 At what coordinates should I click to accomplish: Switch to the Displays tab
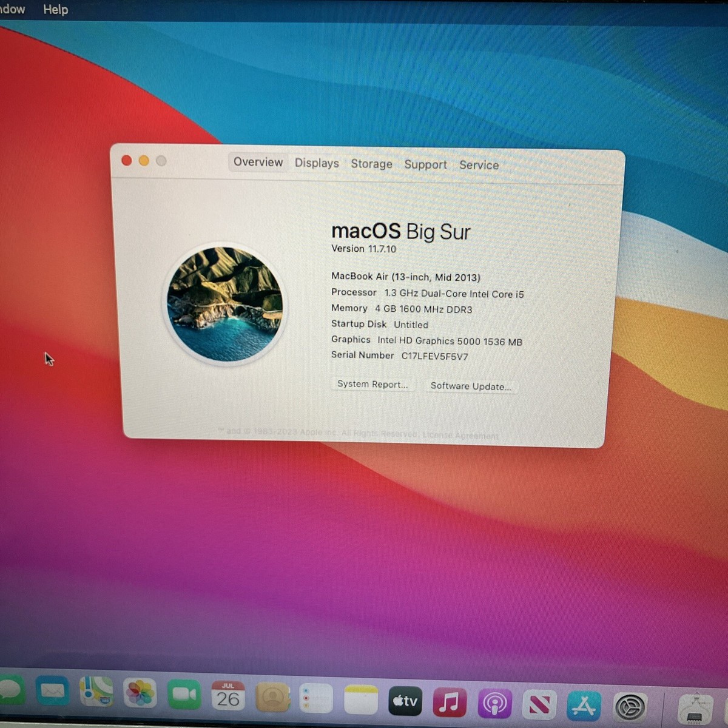pyautogui.click(x=317, y=163)
